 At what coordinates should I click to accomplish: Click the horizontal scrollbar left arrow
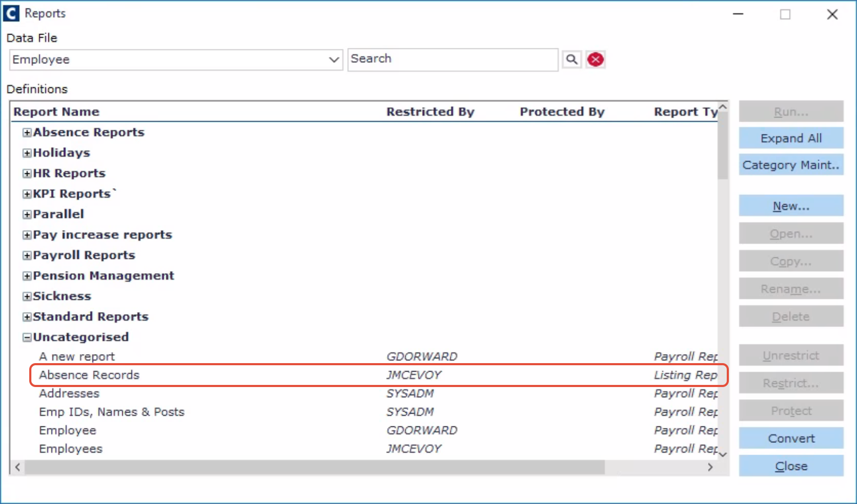coord(18,467)
